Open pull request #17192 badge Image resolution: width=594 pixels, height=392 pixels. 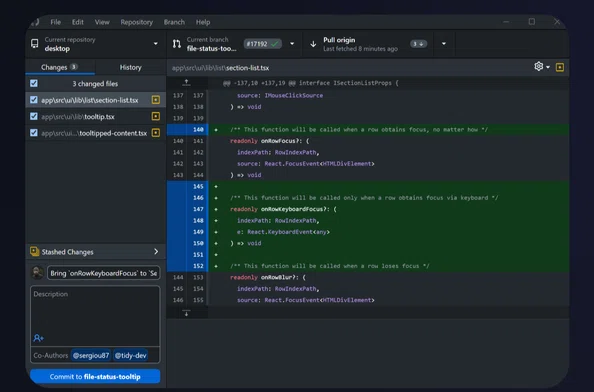[263, 44]
